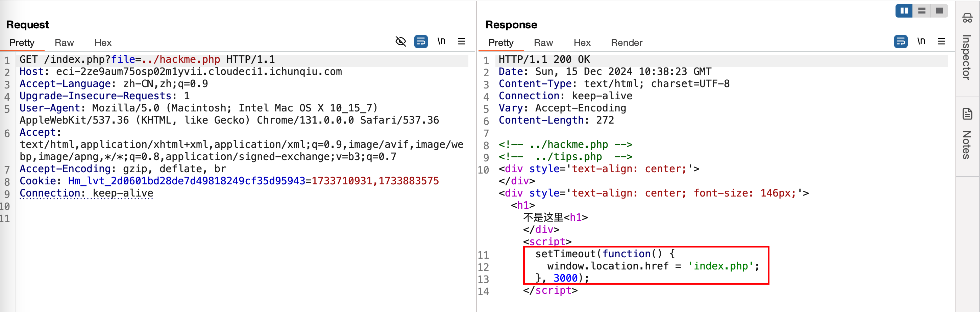
Task: Click the HTTP/1.1 200 OK status line
Action: [544, 60]
